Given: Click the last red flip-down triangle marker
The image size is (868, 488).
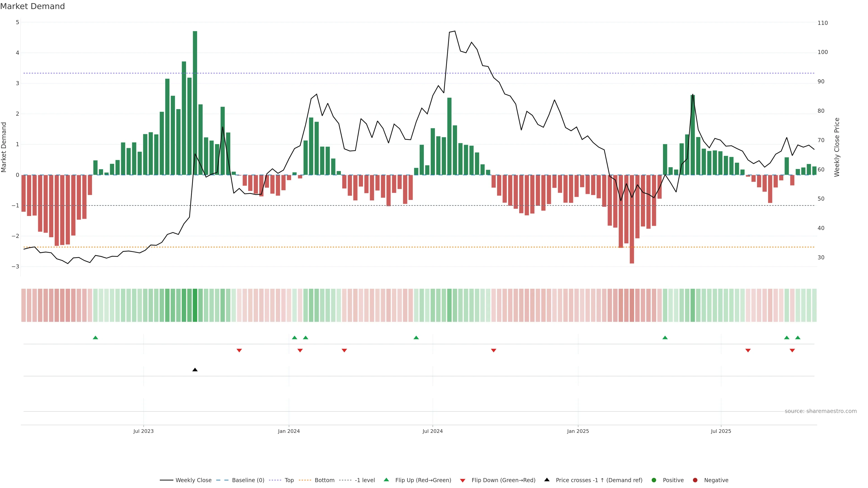Looking at the screenshot, I should click(792, 351).
